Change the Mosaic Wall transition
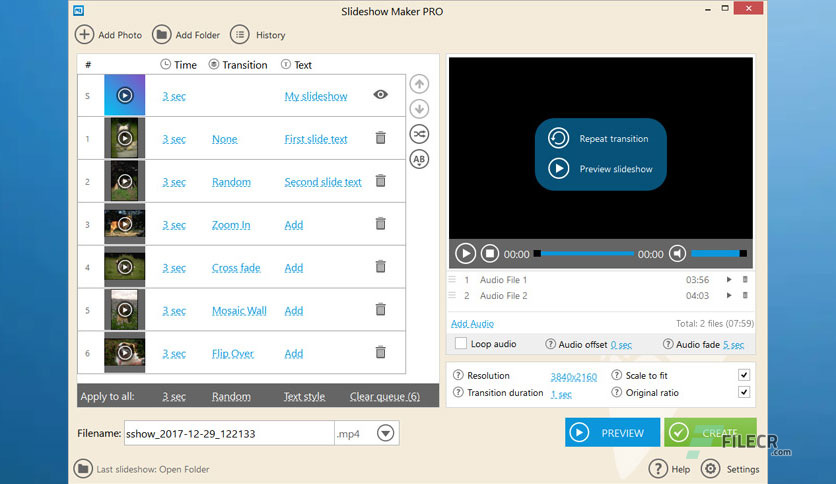 pos(239,311)
